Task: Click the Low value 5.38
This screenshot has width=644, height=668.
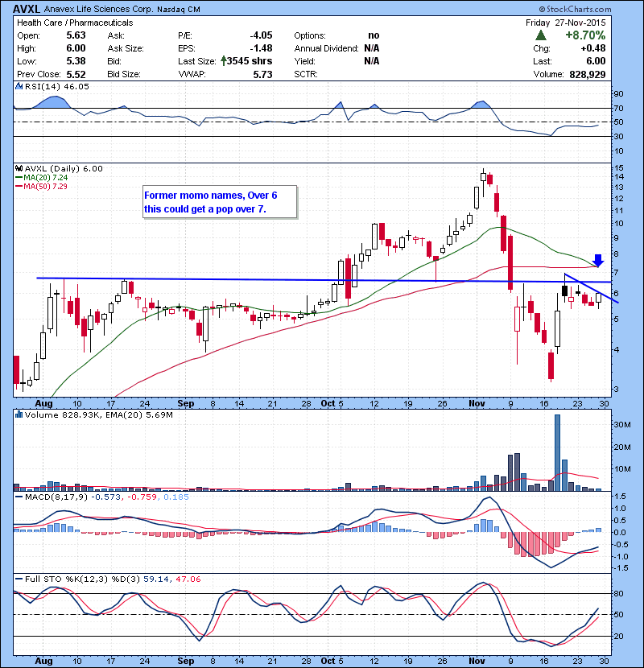Action: [x=76, y=61]
